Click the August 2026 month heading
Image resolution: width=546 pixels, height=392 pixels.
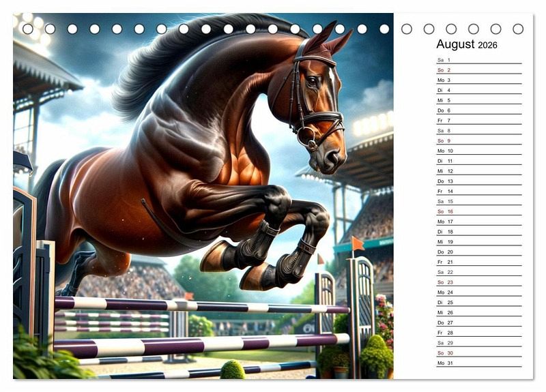(x=467, y=44)
